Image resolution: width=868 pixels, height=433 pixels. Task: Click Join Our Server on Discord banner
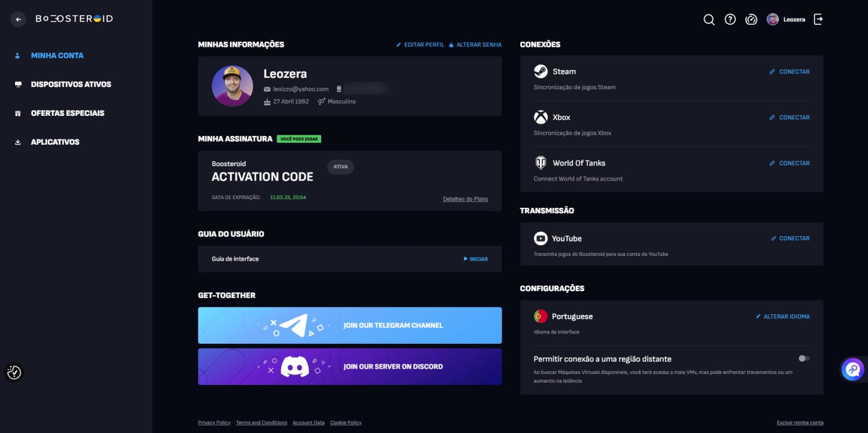point(350,366)
